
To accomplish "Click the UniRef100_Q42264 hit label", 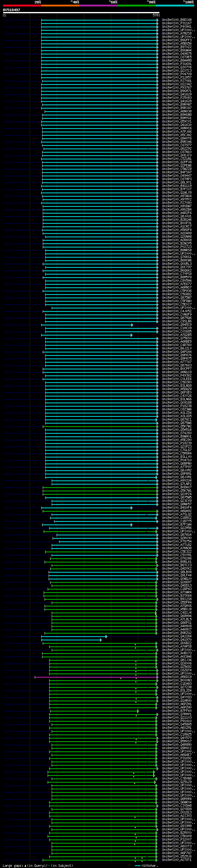I will pos(176,636).
